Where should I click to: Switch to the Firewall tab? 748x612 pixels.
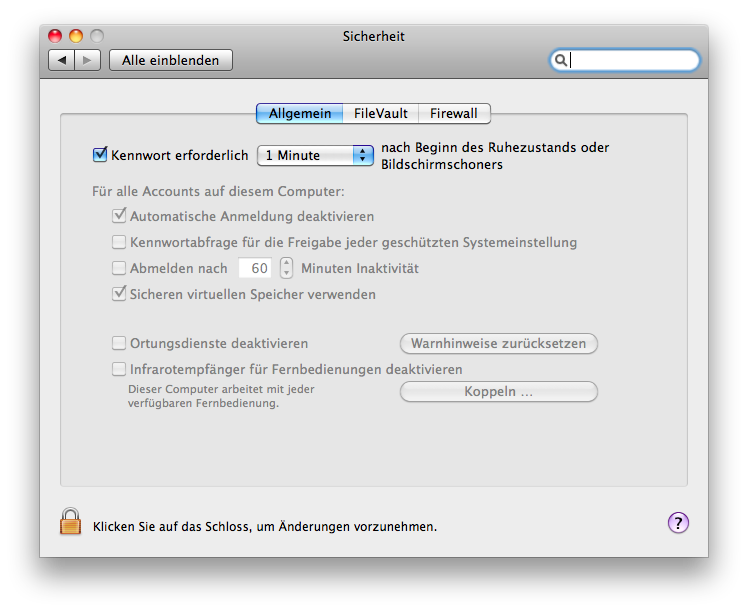[x=454, y=114]
